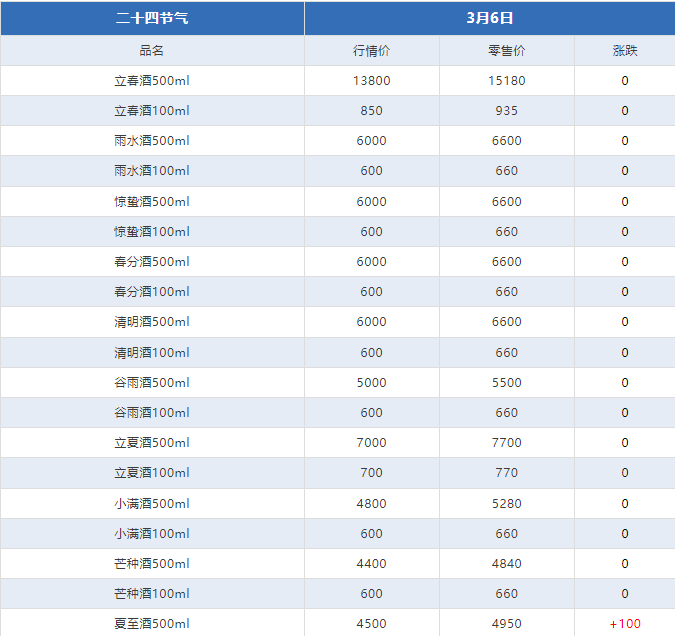Select the 4840 retail price value

point(507,564)
